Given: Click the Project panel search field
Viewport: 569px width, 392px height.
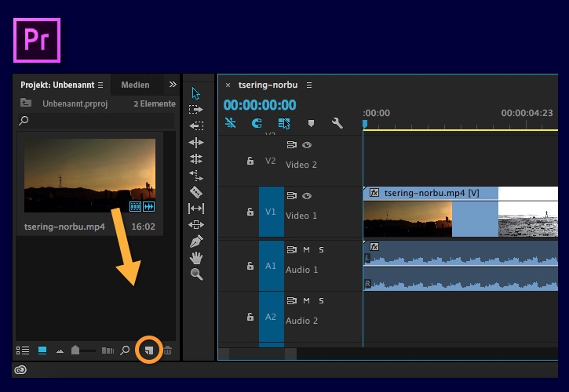Looking at the screenshot, I should click(97, 121).
